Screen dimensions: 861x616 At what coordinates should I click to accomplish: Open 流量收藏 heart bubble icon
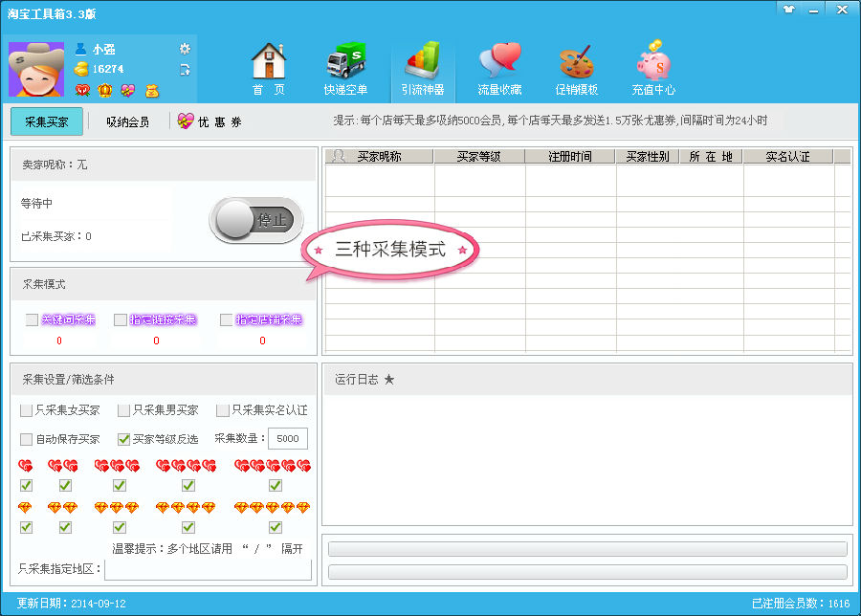(x=499, y=68)
